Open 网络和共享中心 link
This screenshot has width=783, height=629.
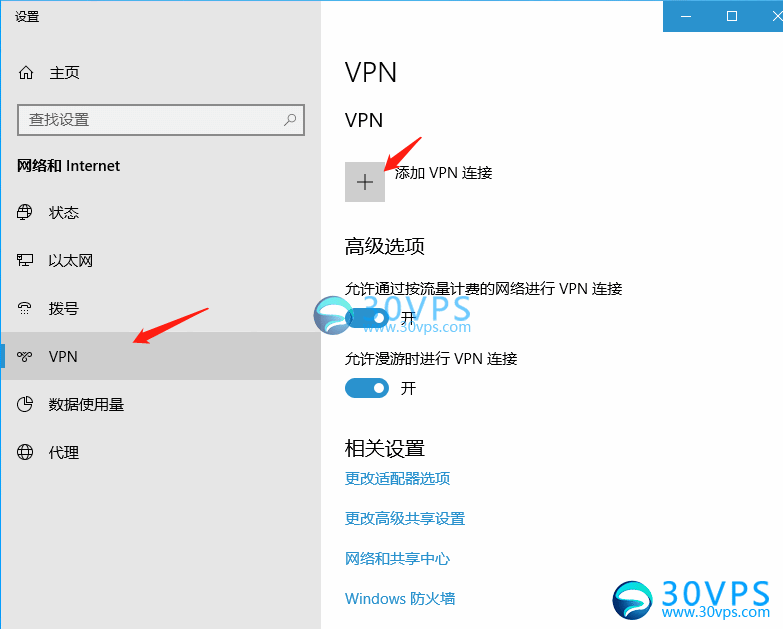point(397,559)
